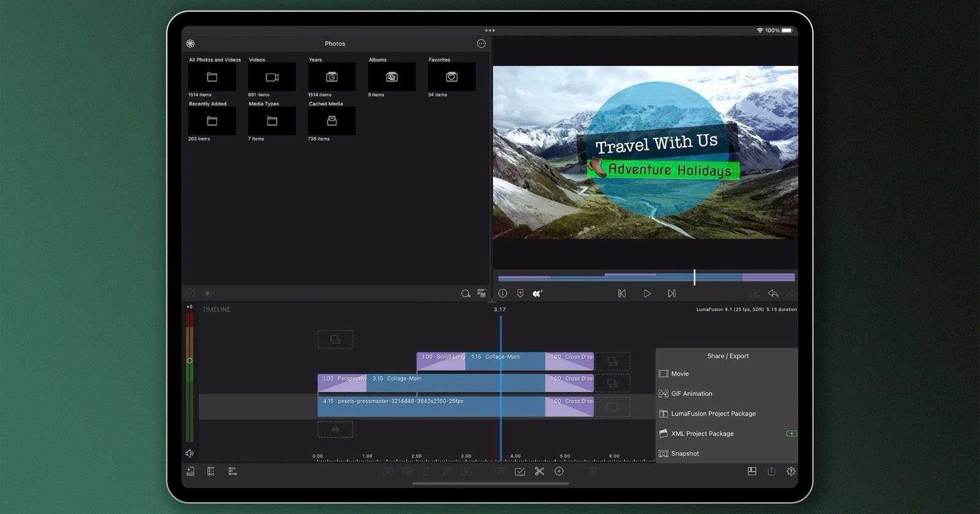This screenshot has width=980, height=514.
Task: Select the 1.15 Collage-Main clip
Action: [505, 361]
